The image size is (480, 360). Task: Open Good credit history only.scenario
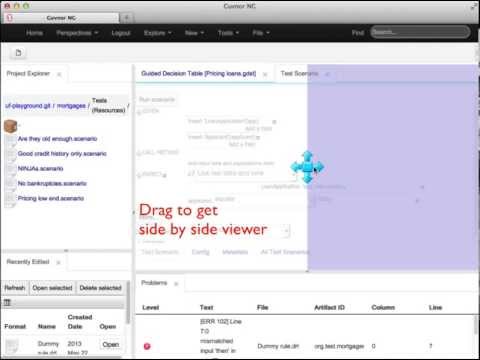tap(62, 154)
